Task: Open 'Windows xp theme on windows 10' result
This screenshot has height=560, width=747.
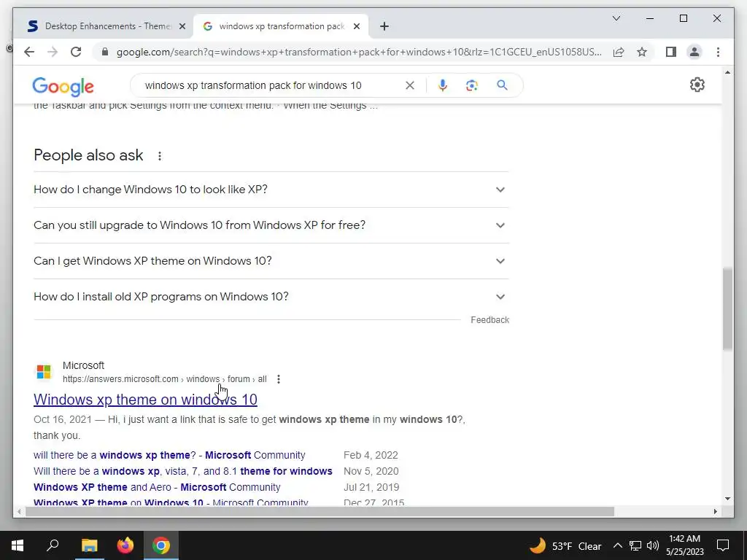Action: pyautogui.click(x=145, y=400)
